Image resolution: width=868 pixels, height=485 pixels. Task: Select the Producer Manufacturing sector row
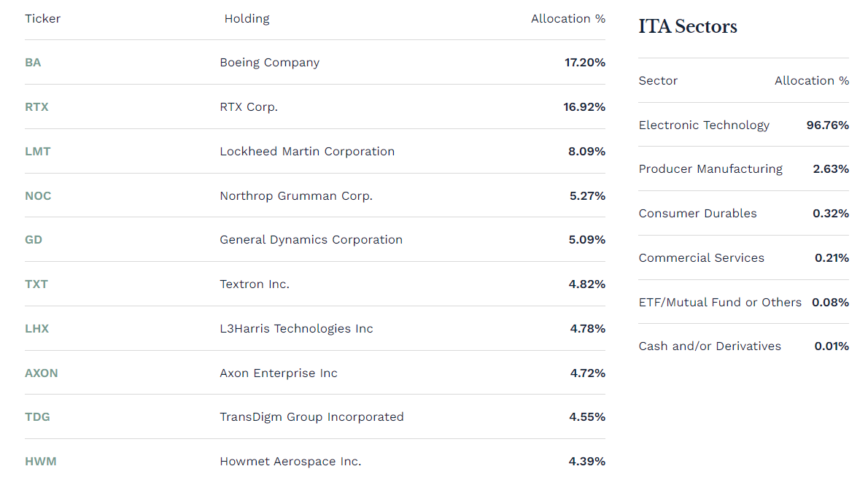(x=743, y=169)
